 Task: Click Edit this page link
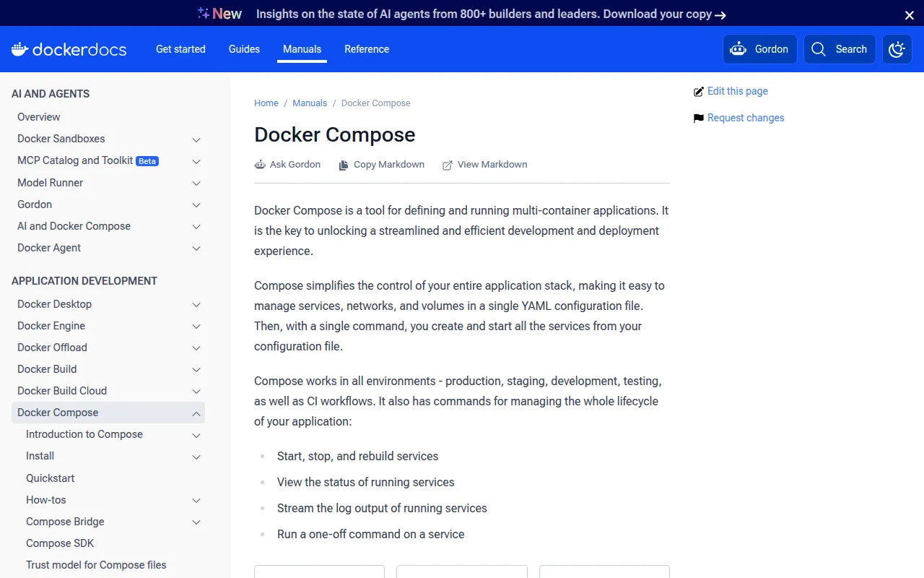coord(738,91)
